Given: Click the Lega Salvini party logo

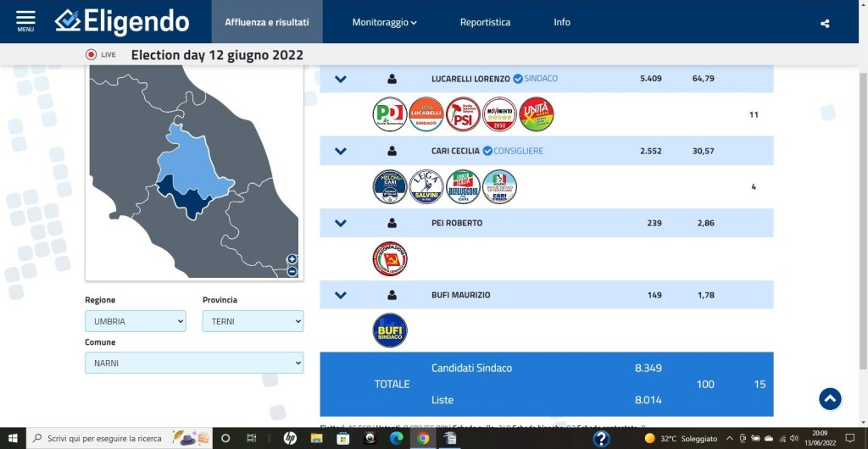Looking at the screenshot, I should tap(426, 187).
